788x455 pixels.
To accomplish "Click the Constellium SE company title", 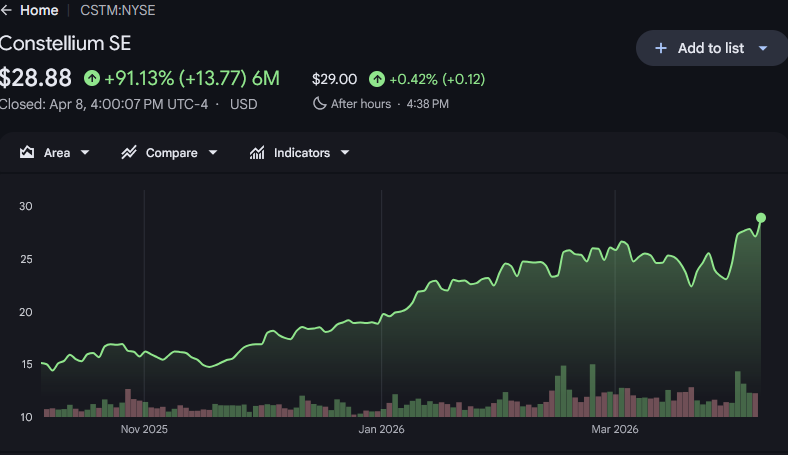I will 65,43.
